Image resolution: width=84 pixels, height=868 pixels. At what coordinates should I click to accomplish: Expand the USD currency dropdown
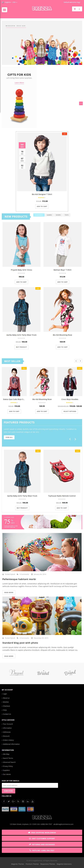(x=15, y=2)
